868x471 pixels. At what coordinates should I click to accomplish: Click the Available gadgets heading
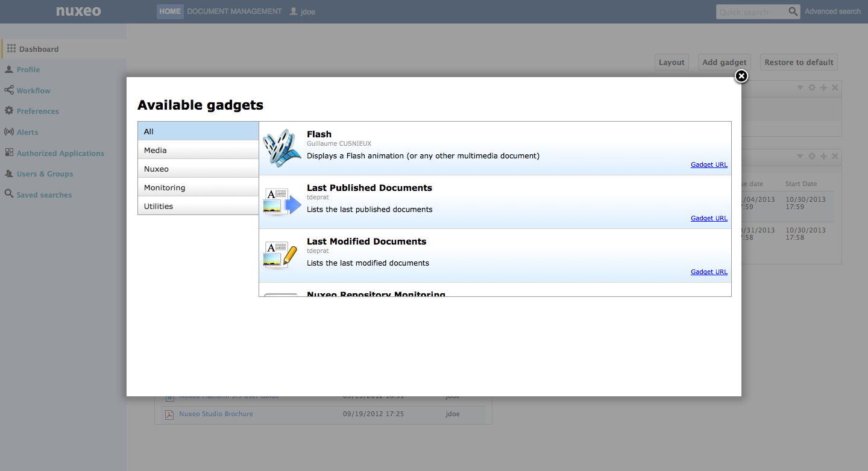click(200, 105)
